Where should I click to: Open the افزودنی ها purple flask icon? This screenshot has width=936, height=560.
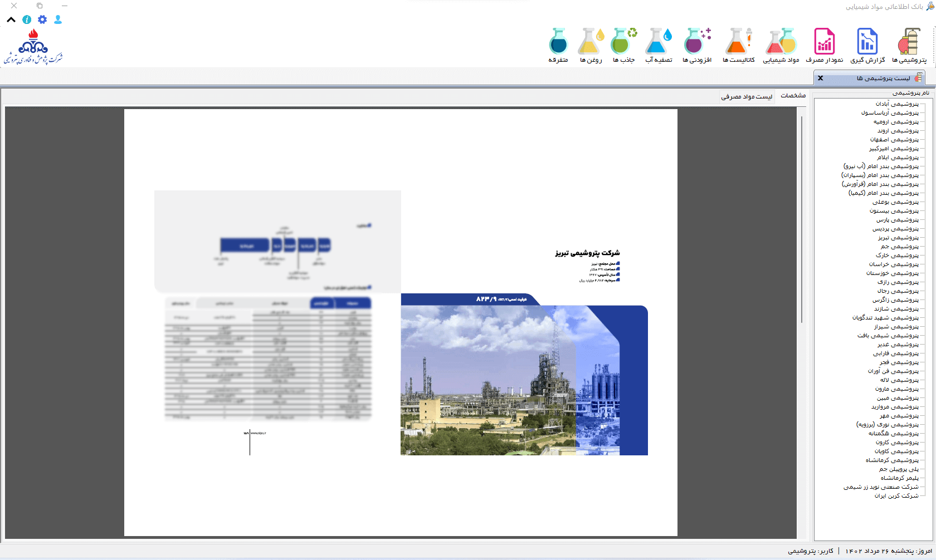(697, 46)
